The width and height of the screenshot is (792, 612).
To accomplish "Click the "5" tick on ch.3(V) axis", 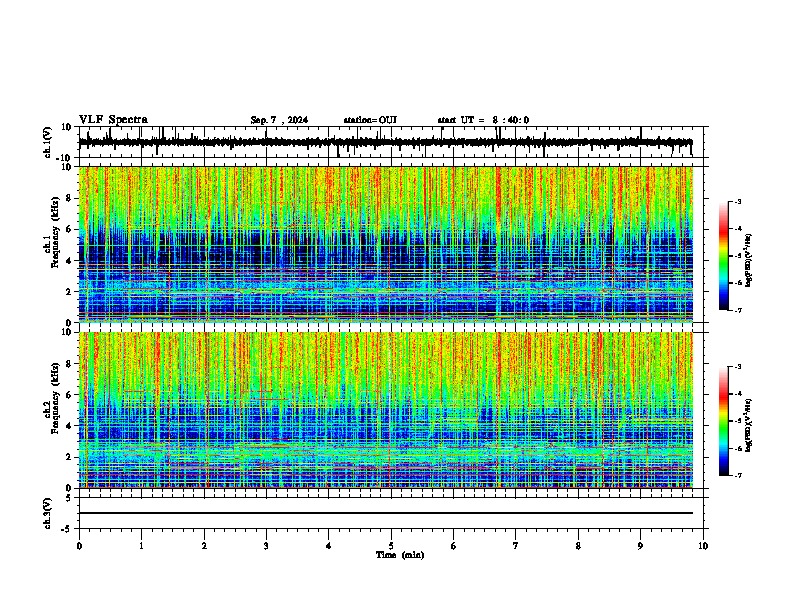I will point(69,498).
